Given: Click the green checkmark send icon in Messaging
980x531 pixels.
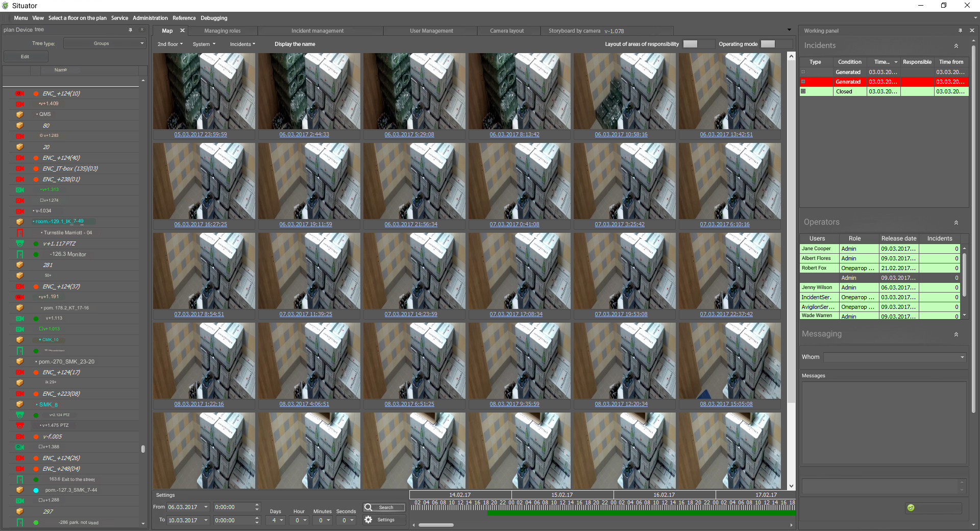Looking at the screenshot, I should tap(911, 508).
